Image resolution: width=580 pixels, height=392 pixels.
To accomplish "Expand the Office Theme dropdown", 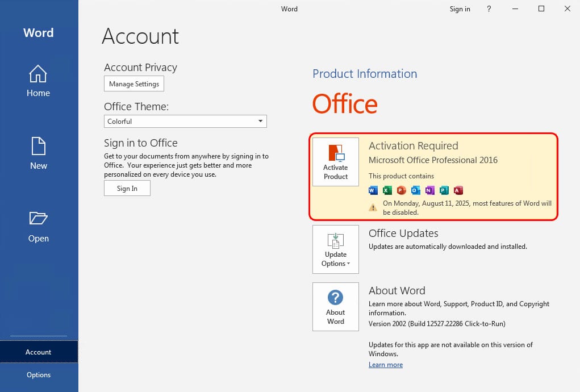I will [x=185, y=122].
